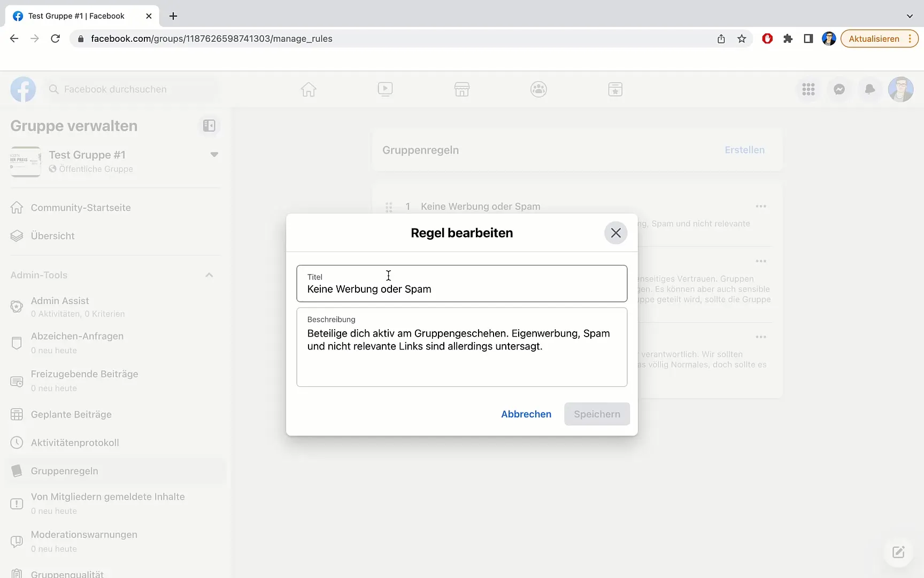The image size is (924, 578).
Task: Click the Admin Assist shield icon
Action: tap(17, 307)
